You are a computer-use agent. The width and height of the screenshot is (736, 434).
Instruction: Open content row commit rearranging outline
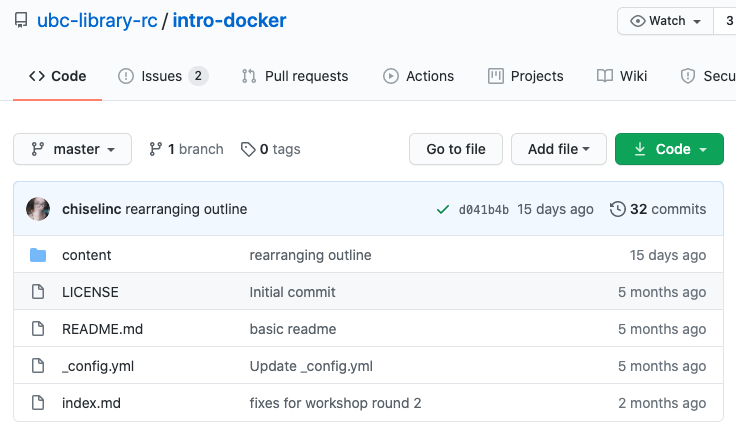[x=310, y=255]
